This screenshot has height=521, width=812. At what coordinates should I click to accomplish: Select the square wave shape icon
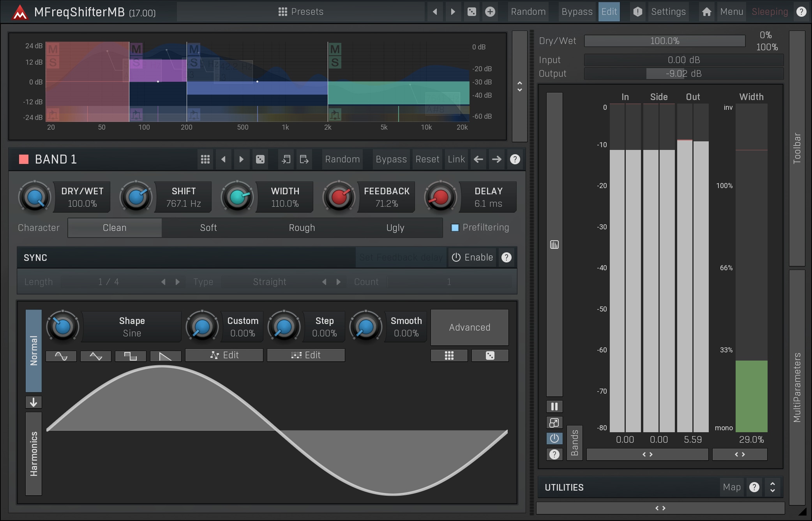click(131, 356)
